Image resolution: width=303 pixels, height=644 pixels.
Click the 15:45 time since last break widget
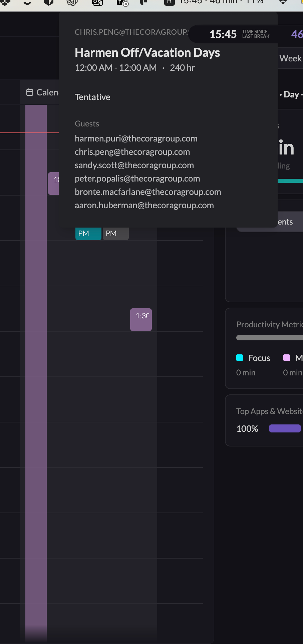[239, 34]
